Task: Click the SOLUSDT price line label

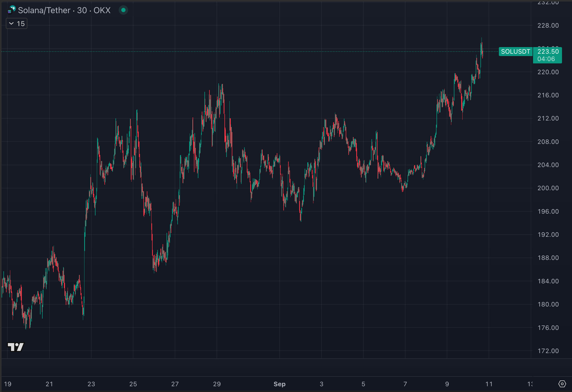Action: [x=515, y=52]
